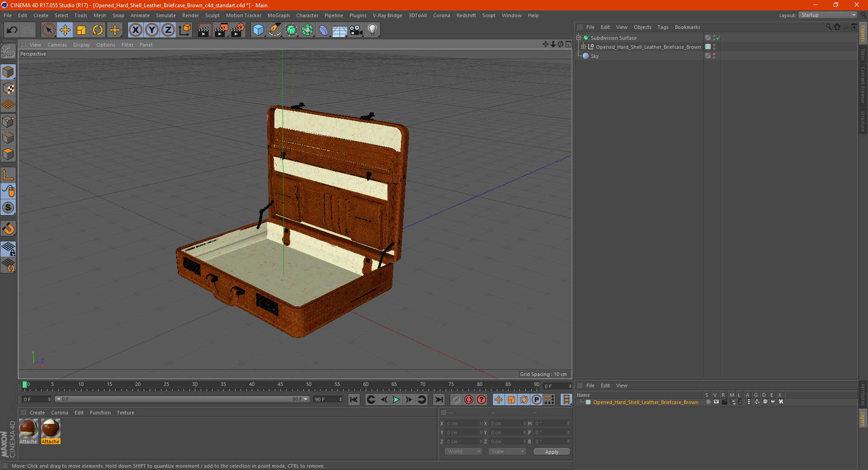Toggle X axis lock

pos(135,30)
